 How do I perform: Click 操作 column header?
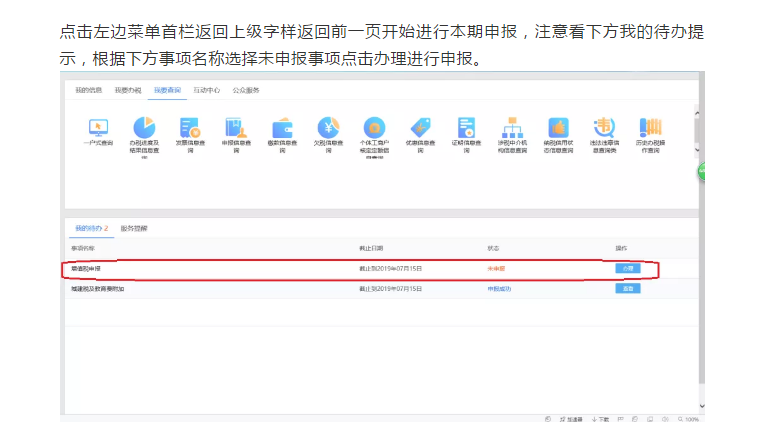point(621,248)
